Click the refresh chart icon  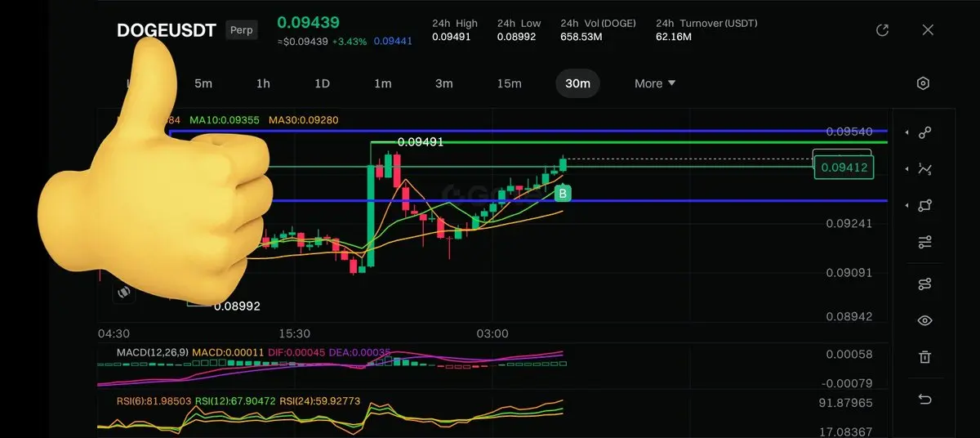point(882,30)
